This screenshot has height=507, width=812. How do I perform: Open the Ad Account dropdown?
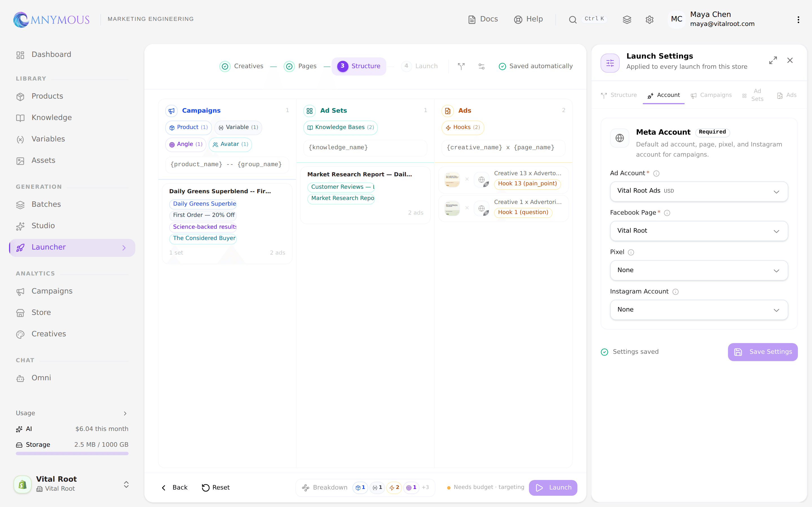(699, 191)
